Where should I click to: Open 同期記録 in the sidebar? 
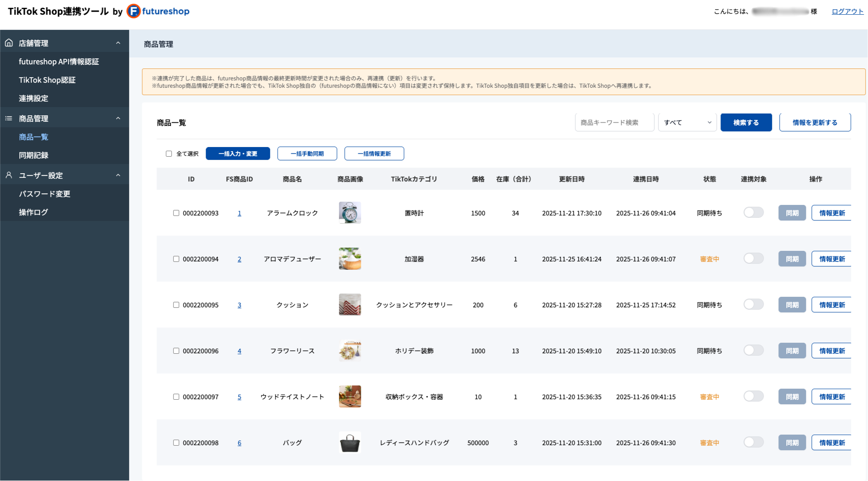pos(33,155)
